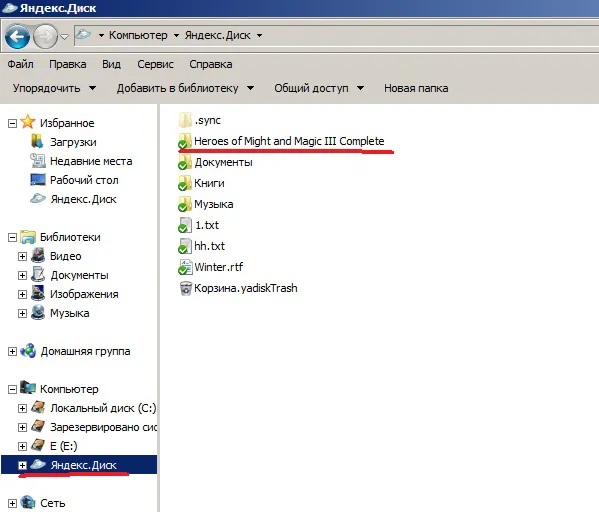Open the Общий доступ dropdown
The height and width of the screenshot is (512, 599).
(319, 88)
